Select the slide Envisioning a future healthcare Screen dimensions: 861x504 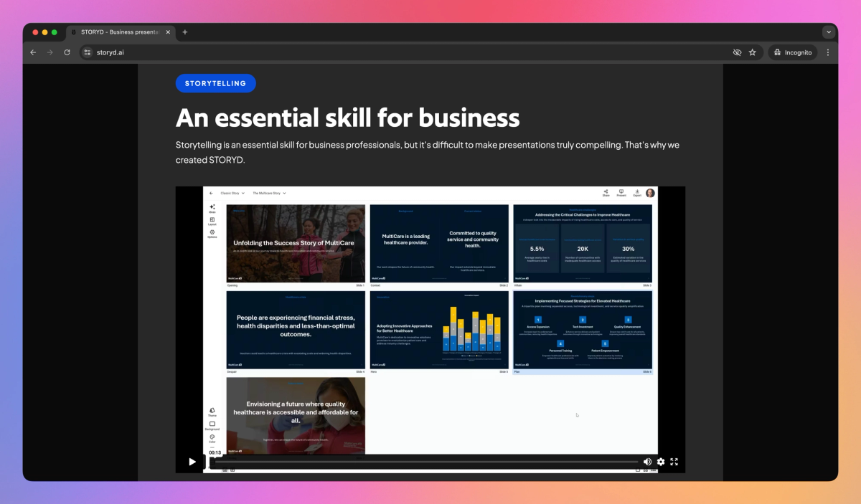[296, 416]
